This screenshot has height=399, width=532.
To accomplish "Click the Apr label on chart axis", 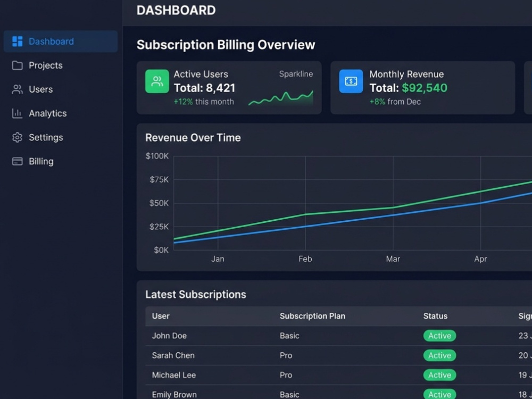I will click(x=480, y=259).
